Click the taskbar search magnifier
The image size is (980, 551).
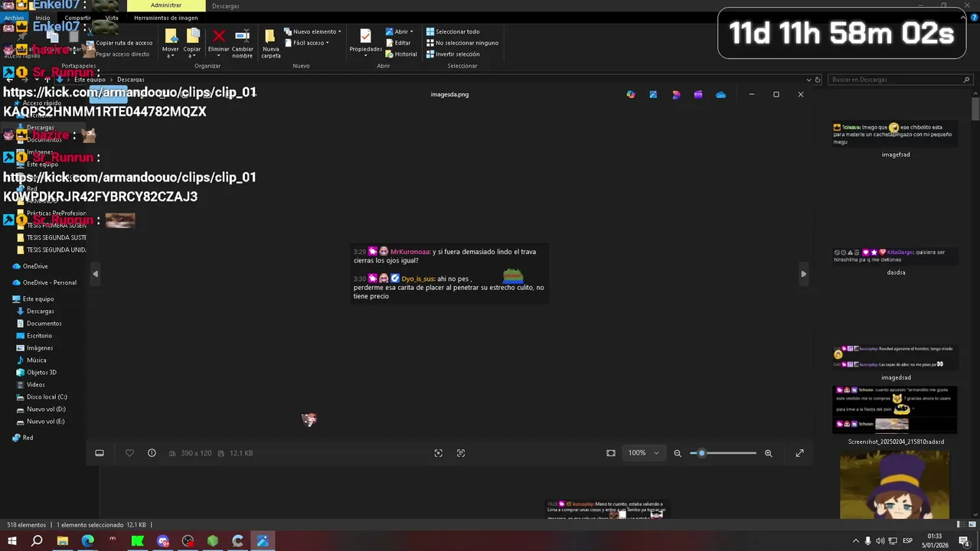pos(37,541)
